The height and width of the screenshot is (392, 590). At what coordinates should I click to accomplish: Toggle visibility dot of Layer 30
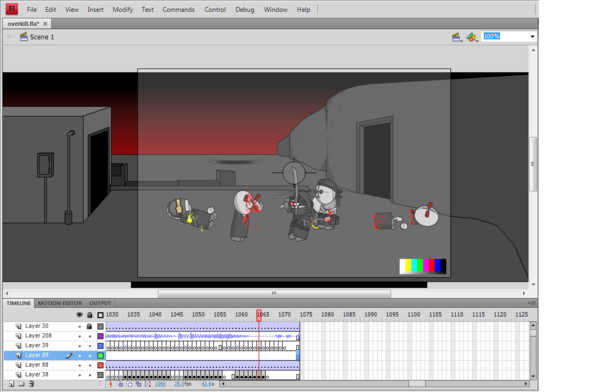[x=79, y=326]
